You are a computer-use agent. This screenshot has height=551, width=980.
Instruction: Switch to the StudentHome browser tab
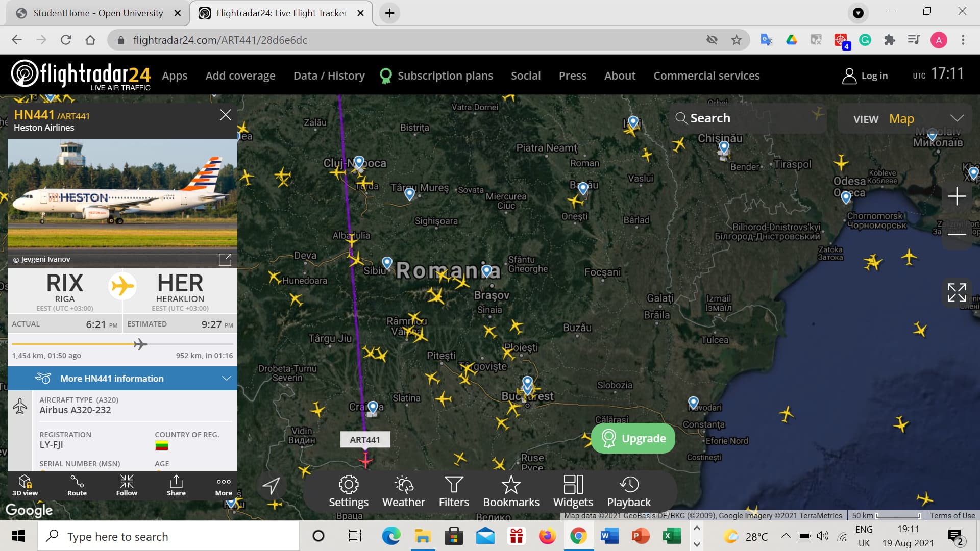pos(98,13)
